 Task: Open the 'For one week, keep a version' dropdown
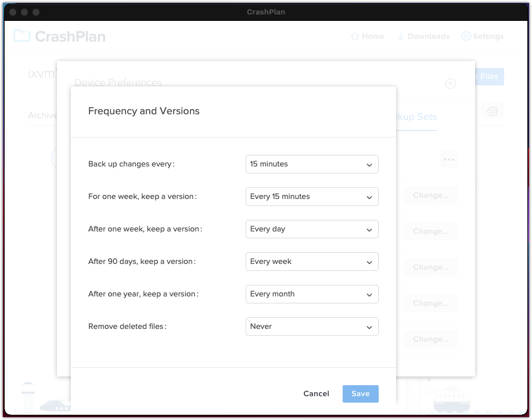point(312,197)
